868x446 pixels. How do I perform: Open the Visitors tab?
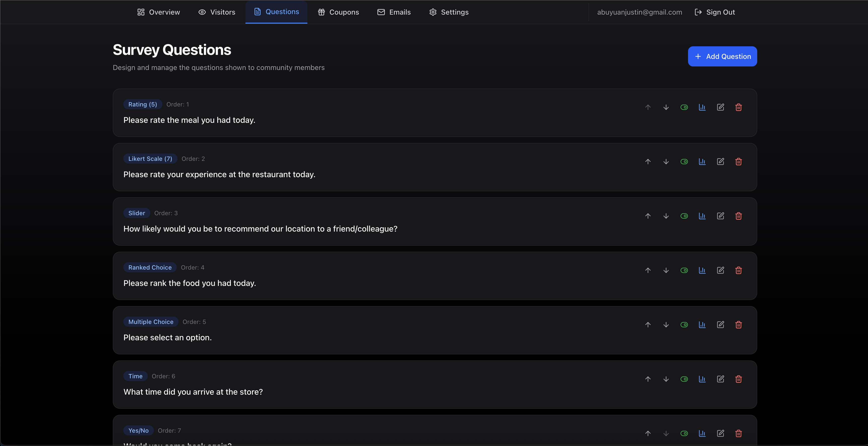coord(217,12)
